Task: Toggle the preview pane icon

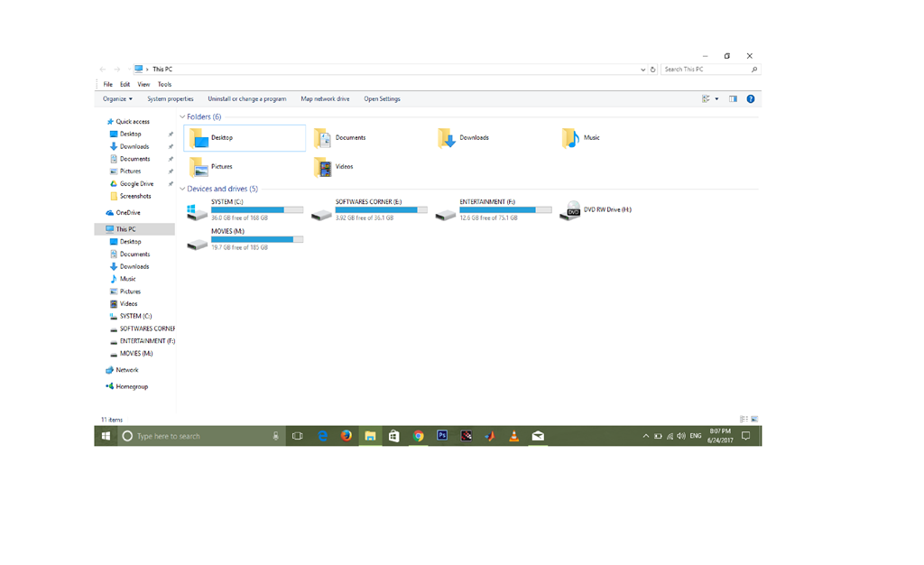Action: 733,99
